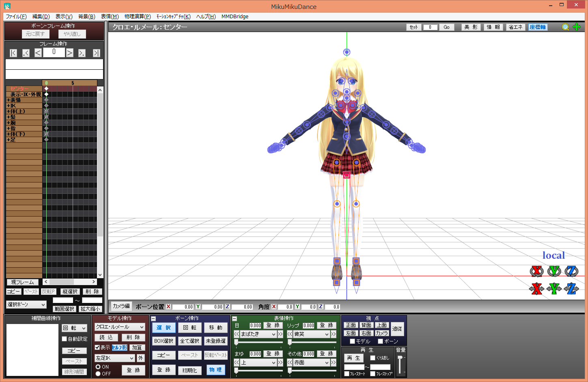
Task: Enable the モデル view-follow checkbox
Action: click(x=352, y=341)
